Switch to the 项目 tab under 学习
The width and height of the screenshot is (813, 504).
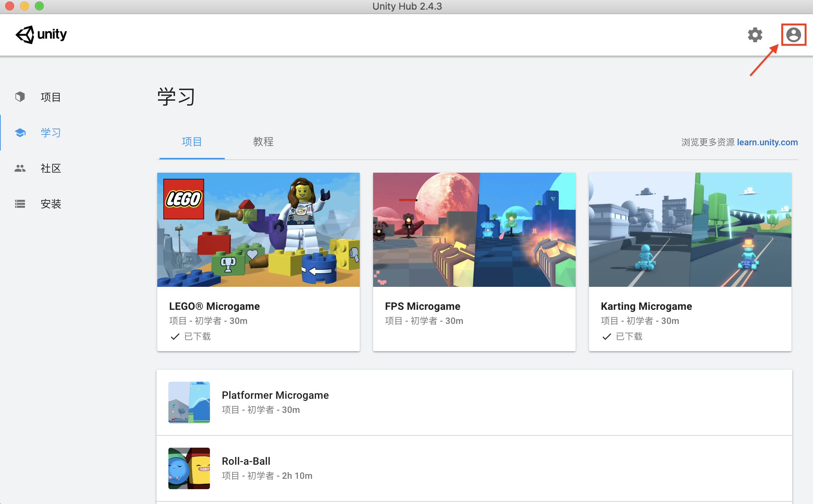pos(192,142)
